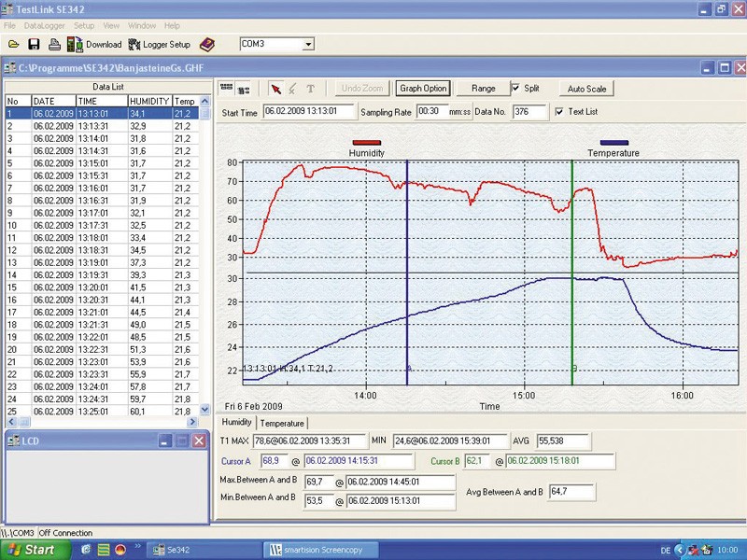The width and height of the screenshot is (747, 560).
Task: Click the TIME column header
Action: [102, 101]
